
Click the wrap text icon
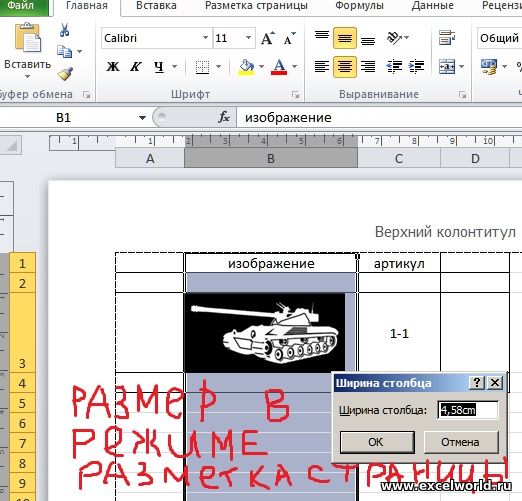click(447, 37)
